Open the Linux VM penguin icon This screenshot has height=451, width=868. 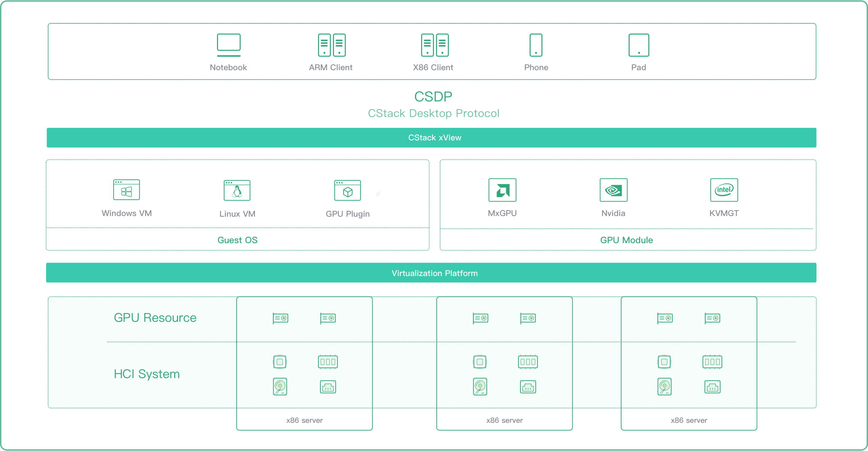tap(237, 190)
